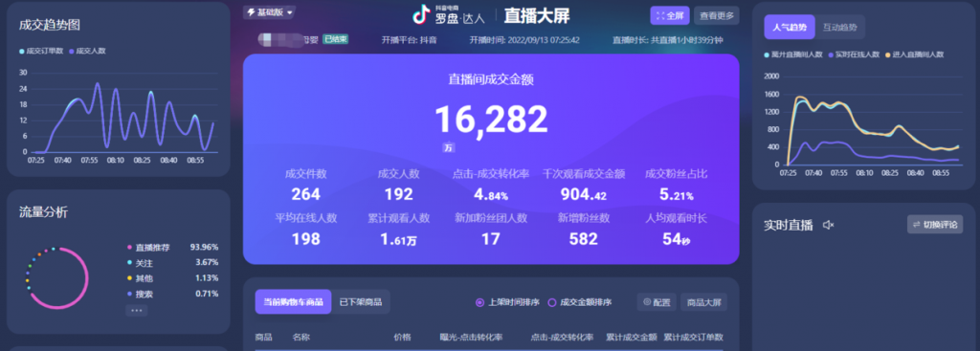Screen dimensions: 980x351
Task: Open the 商品大屏 button
Action: pos(703,302)
